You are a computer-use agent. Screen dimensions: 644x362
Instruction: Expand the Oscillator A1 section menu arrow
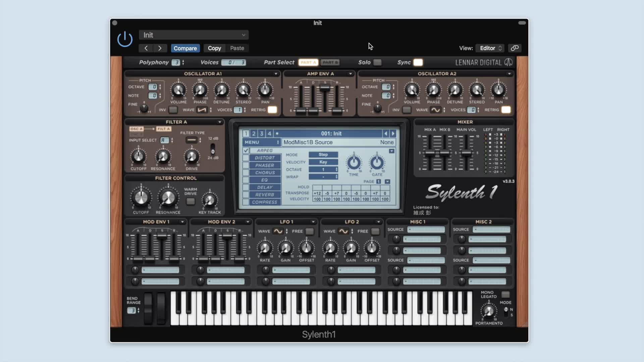pos(276,74)
